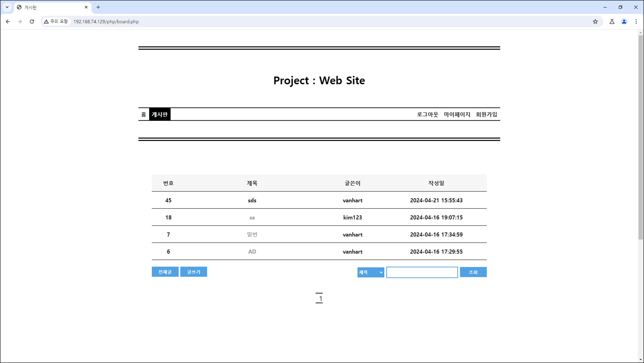
Task: Click the Project : Web Site heading
Action: pyautogui.click(x=319, y=81)
